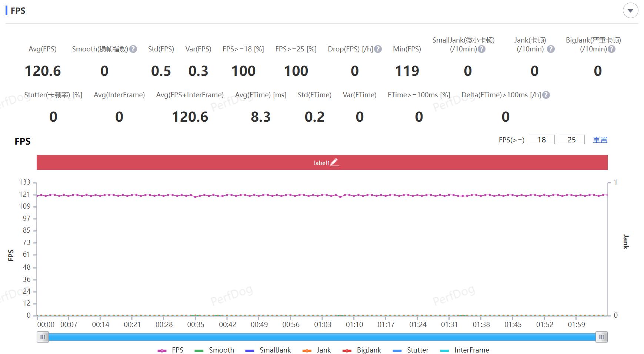Collapse the FPS panel with the arrow button
This screenshot has height=354, width=644.
pos(630,11)
